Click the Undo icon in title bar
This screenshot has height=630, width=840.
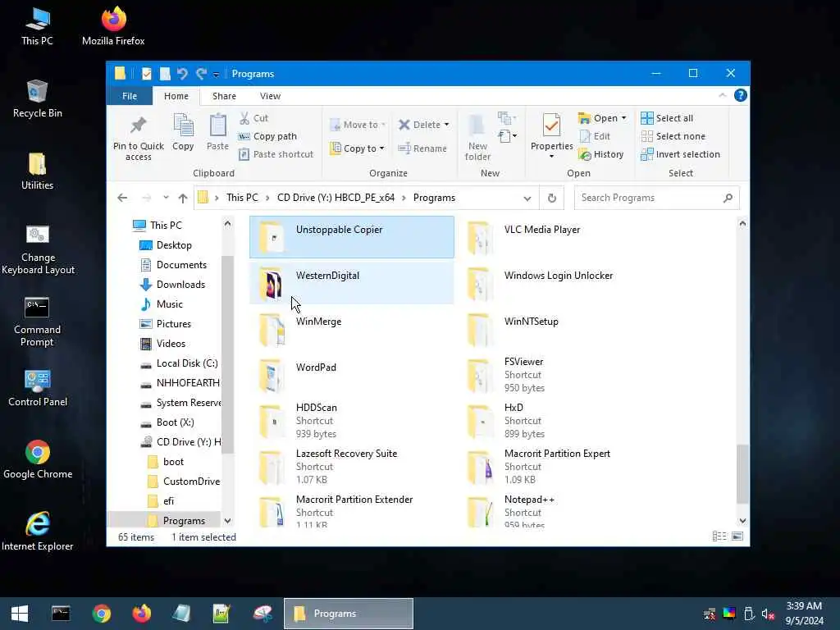click(x=182, y=73)
